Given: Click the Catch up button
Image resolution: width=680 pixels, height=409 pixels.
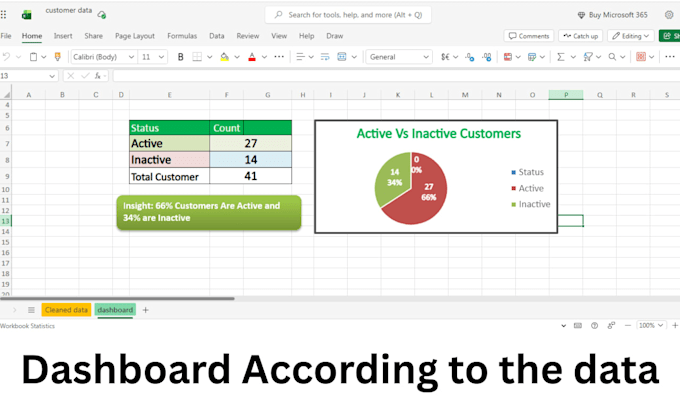Looking at the screenshot, I should (580, 36).
